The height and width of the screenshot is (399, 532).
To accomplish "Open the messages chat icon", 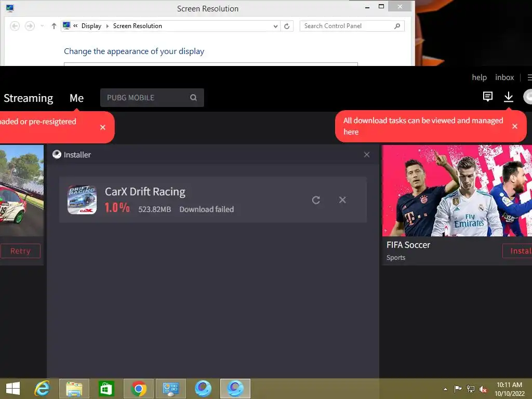I will tap(487, 97).
